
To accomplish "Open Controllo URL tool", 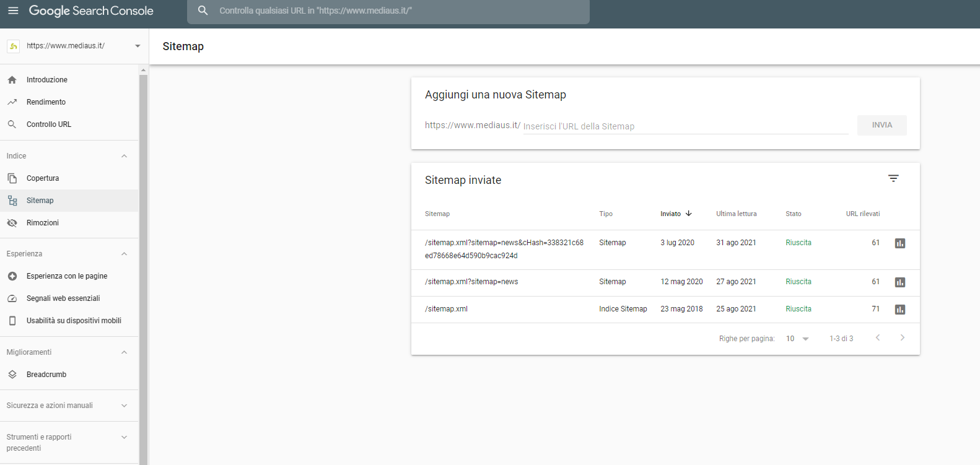I will click(69, 124).
